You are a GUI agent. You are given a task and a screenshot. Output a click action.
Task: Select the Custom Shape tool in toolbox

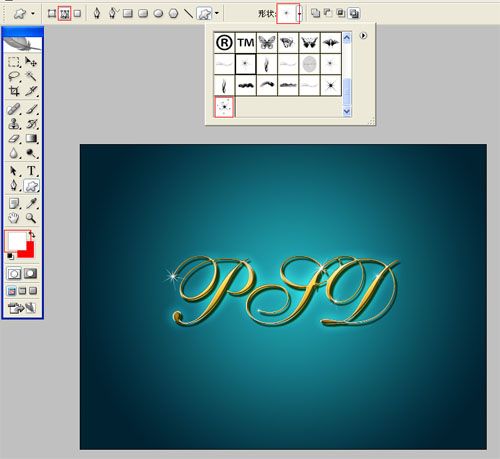(31, 186)
